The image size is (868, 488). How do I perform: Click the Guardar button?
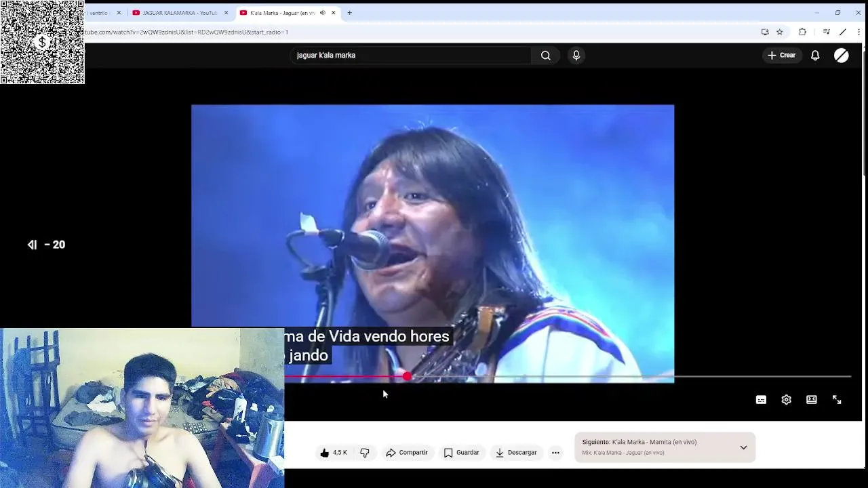tap(462, 453)
